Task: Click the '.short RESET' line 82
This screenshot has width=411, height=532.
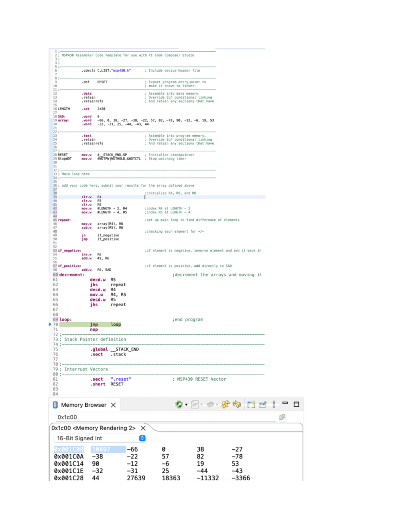Action: pos(107,384)
